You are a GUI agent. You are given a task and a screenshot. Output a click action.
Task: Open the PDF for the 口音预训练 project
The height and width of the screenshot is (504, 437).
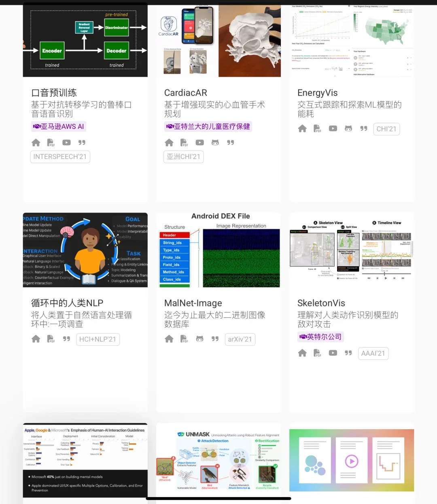click(51, 142)
